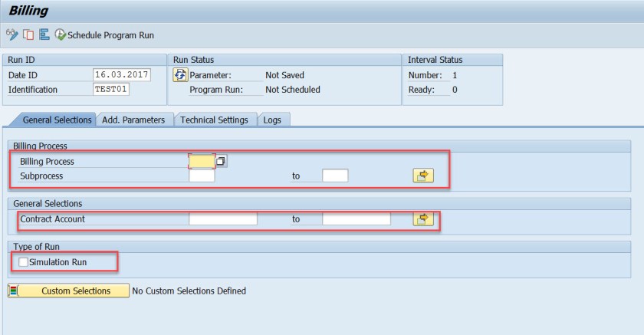Open the Technical Settings tab

pos(214,120)
